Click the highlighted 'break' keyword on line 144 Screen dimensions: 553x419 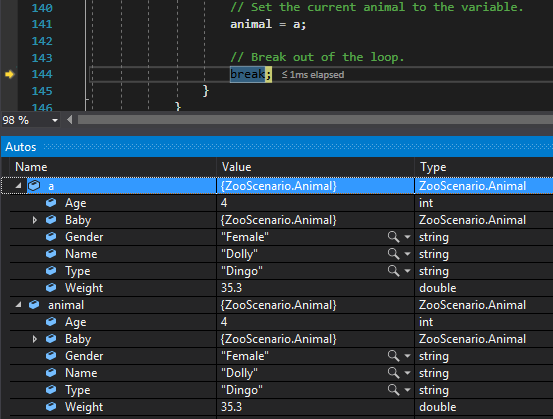point(247,74)
